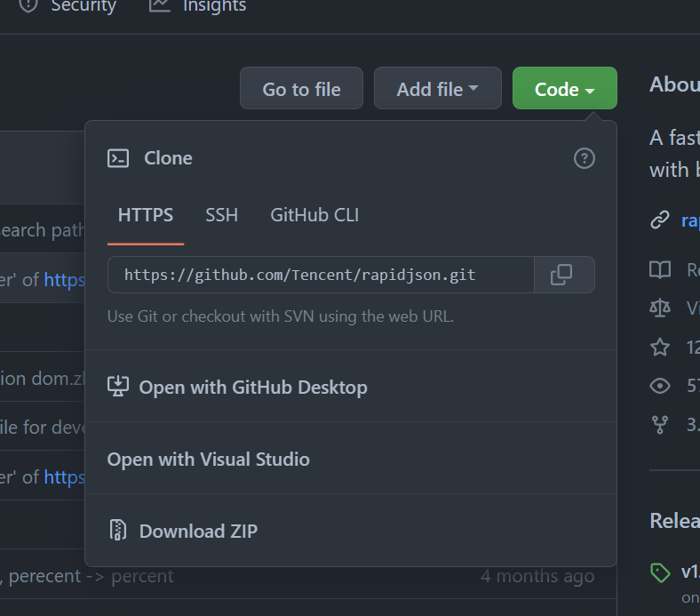
Task: Select the rapidjson.git URL field
Action: point(321,275)
